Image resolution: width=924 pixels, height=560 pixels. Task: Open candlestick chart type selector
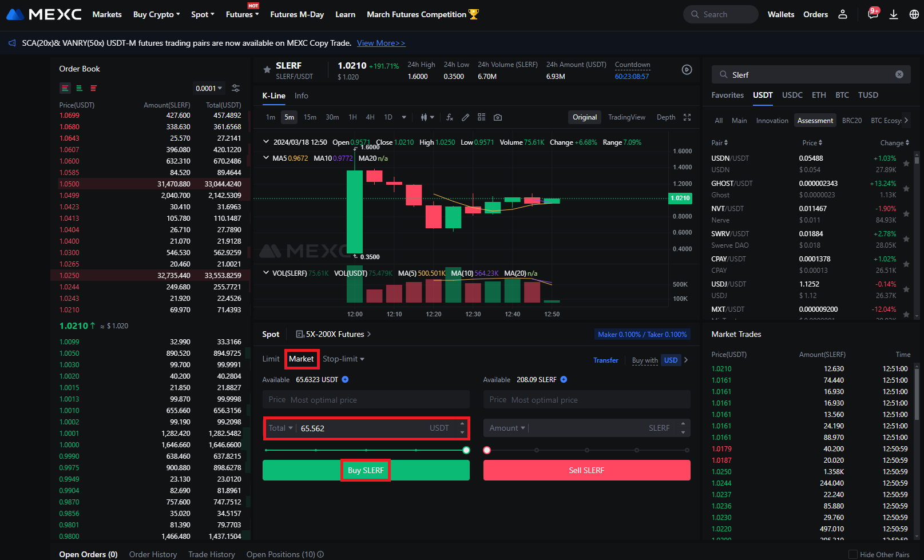point(427,117)
